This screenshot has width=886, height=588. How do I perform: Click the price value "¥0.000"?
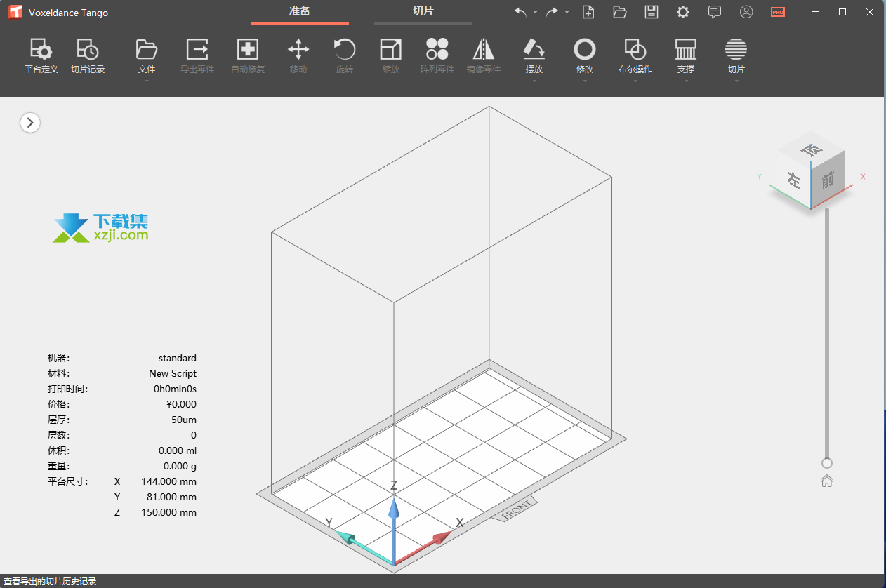181,404
